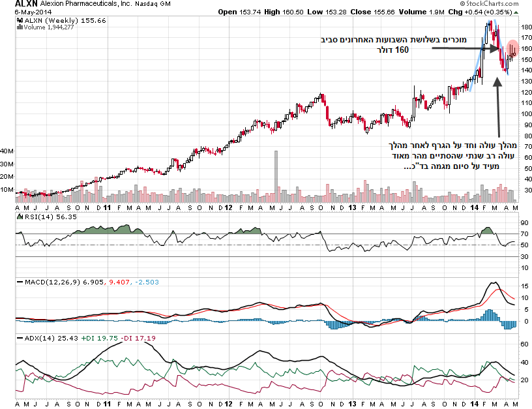Viewport: 532px width, 409px height.
Task: Click the green up-triangle after Chg value
Action: [x=516, y=12]
